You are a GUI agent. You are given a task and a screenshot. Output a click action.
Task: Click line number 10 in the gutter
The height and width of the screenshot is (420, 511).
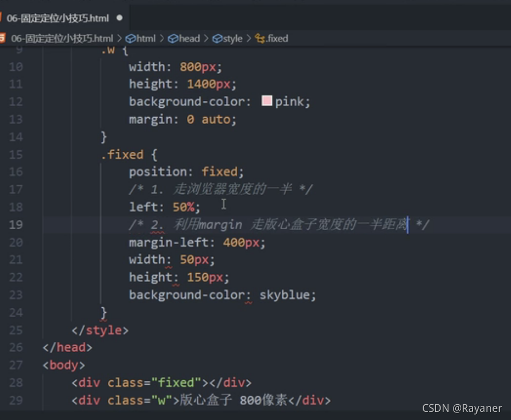tap(16, 67)
